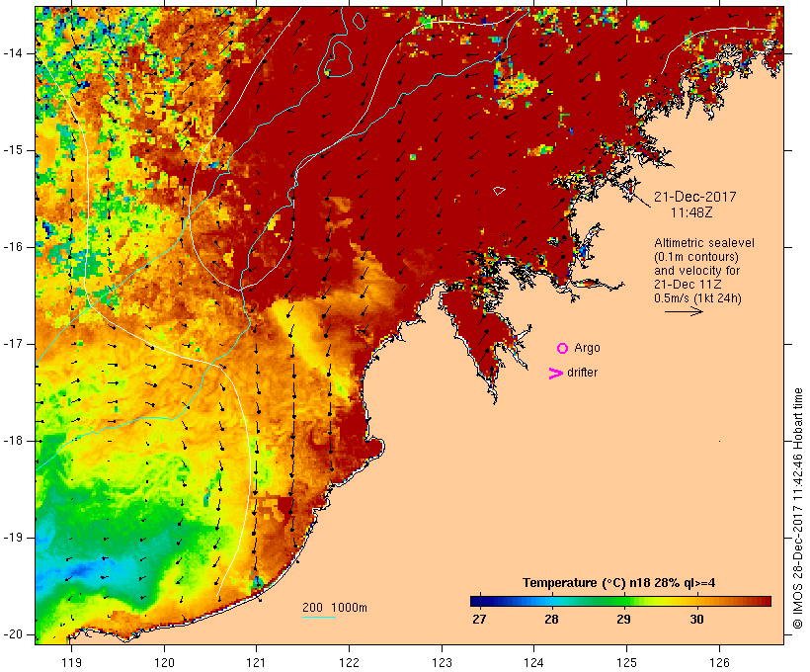Click the dark blue end of temperature bar
810x672 pixels.
coord(478,601)
